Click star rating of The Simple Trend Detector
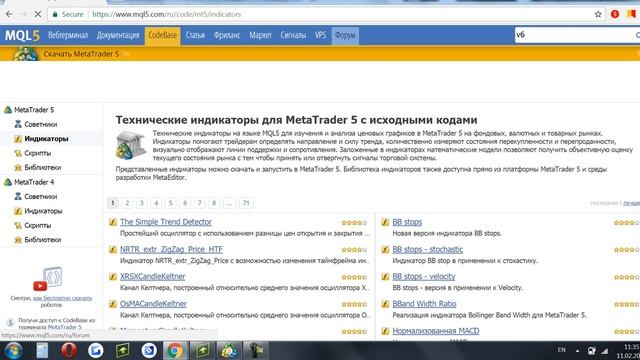 [x=354, y=222]
